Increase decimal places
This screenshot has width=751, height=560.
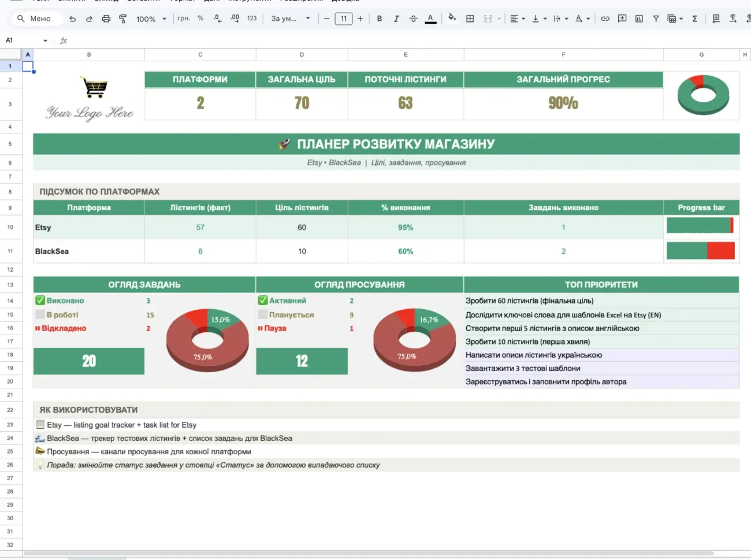pyautogui.click(x=235, y=18)
